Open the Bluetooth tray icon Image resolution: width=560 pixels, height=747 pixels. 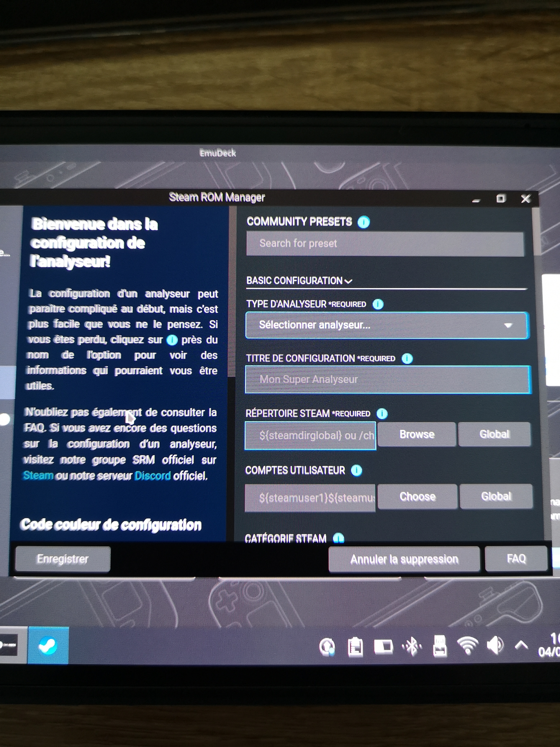pyautogui.click(x=412, y=646)
